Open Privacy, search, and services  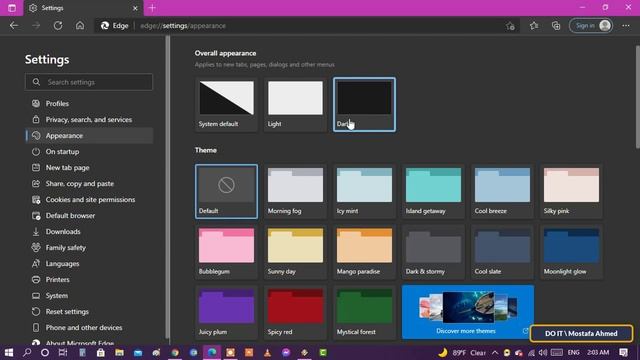(x=89, y=120)
